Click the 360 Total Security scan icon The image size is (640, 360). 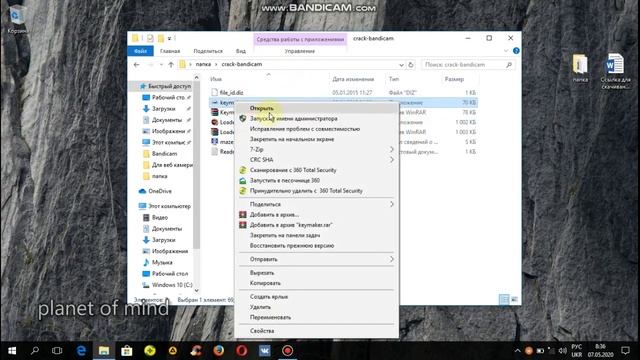coord(243,170)
